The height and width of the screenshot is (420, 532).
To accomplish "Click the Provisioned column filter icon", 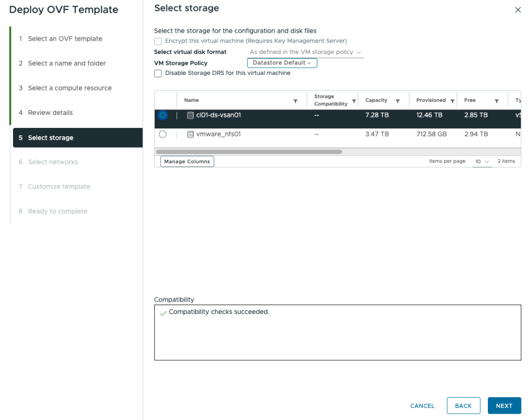I will 453,101.
